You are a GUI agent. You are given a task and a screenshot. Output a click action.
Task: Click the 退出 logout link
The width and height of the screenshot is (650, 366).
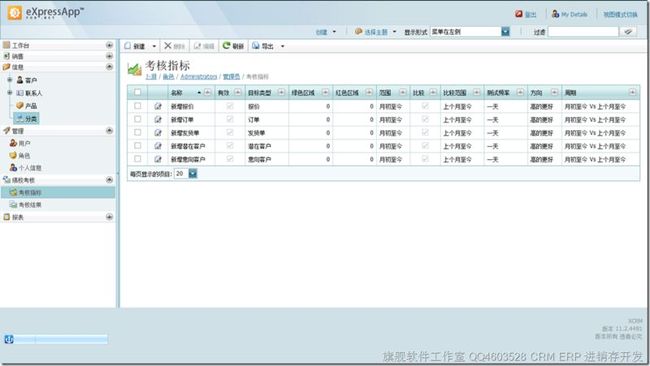531,15
